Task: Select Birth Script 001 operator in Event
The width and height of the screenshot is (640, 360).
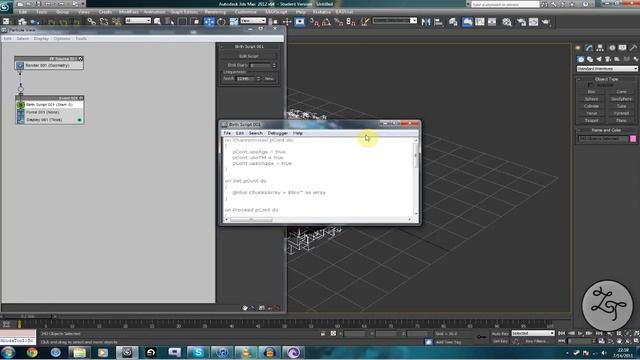Action: (50, 105)
